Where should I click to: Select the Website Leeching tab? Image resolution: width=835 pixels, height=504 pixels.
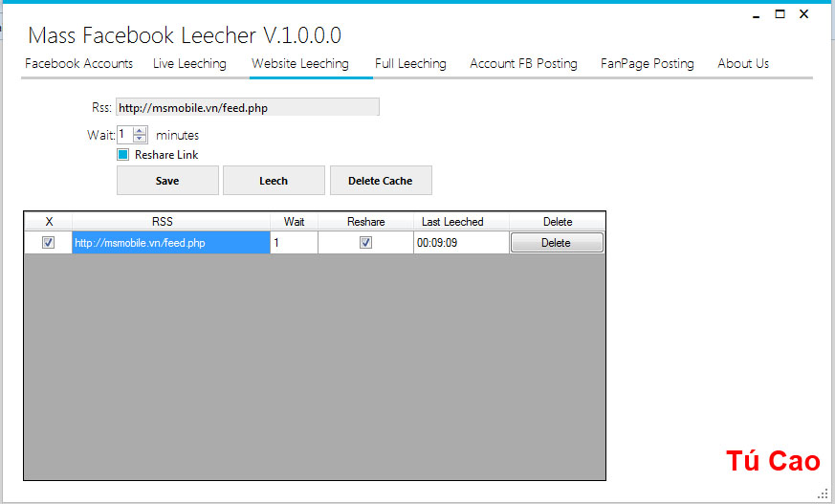click(300, 63)
